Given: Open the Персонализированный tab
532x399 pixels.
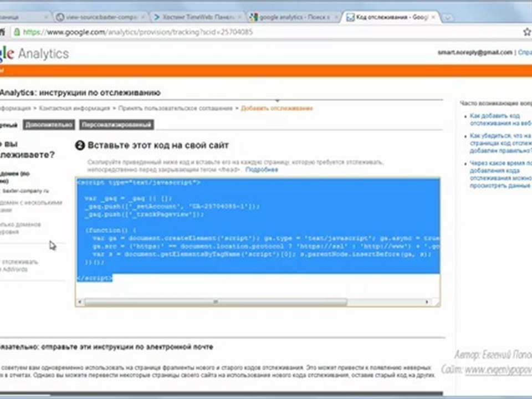Looking at the screenshot, I should point(116,125).
